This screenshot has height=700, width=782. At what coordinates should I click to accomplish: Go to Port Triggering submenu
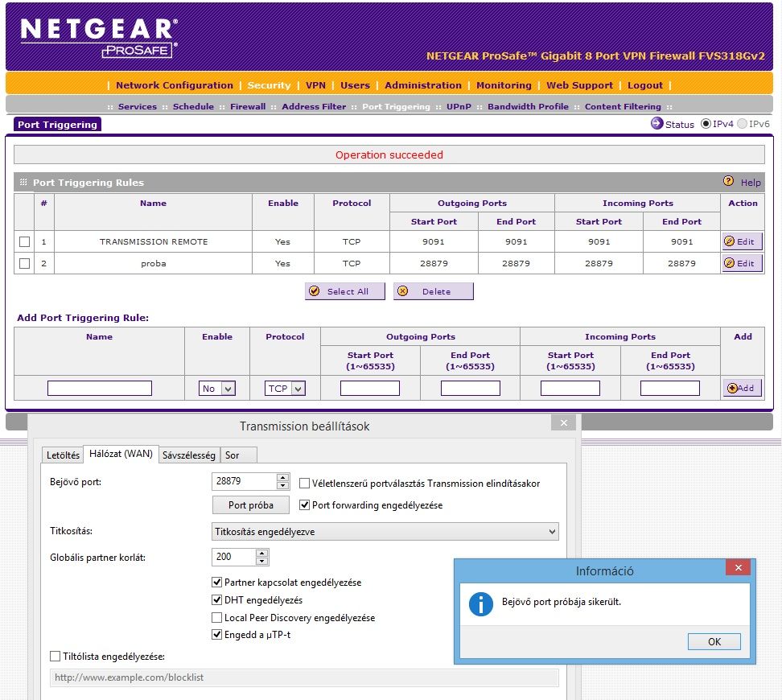pyautogui.click(x=396, y=106)
